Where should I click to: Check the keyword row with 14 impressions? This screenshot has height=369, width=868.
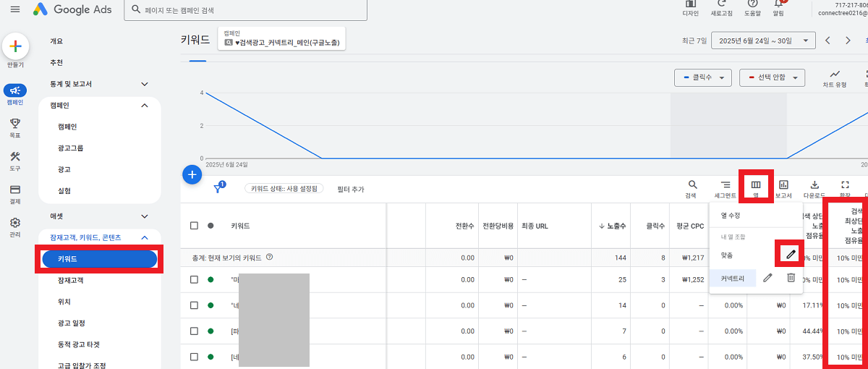pos(194,305)
